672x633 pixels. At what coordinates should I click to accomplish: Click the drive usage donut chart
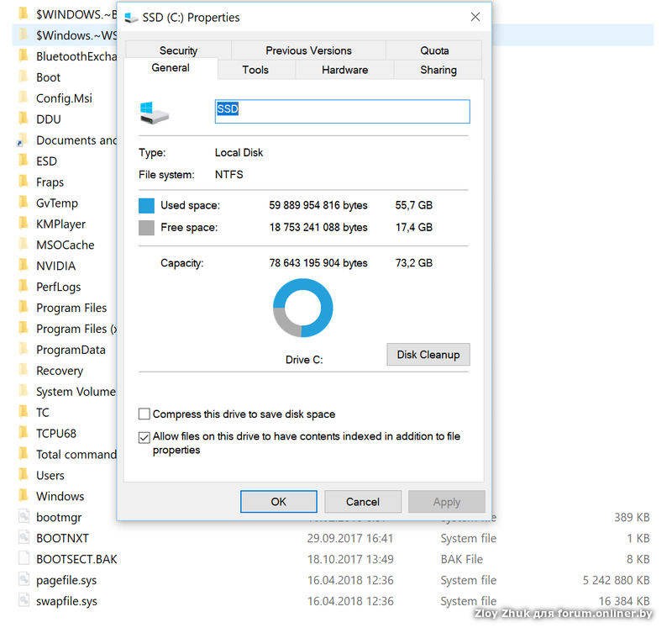302,308
